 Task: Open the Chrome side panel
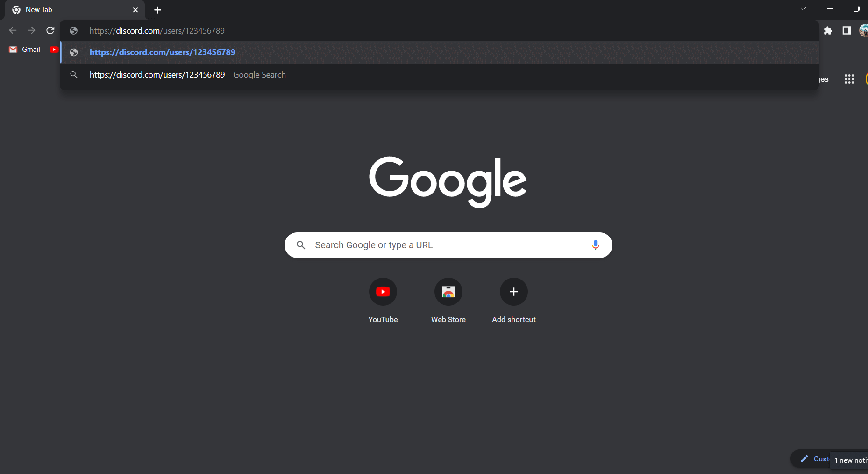pos(846,30)
